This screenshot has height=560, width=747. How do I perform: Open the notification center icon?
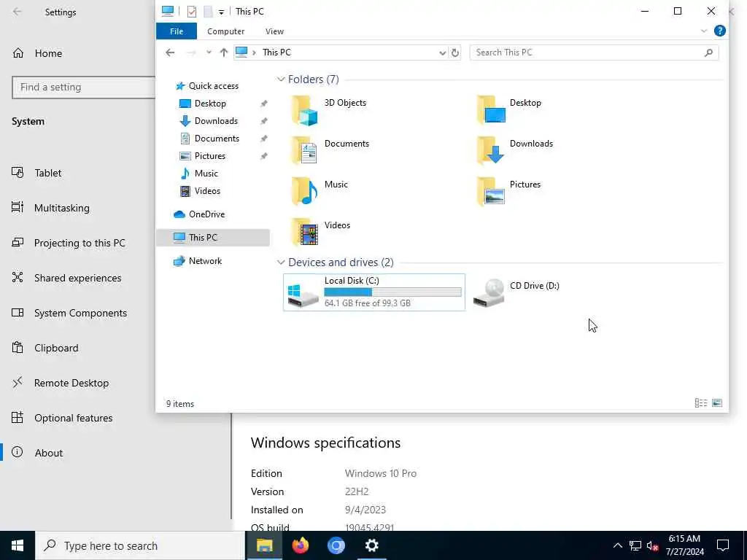pyautogui.click(x=723, y=545)
